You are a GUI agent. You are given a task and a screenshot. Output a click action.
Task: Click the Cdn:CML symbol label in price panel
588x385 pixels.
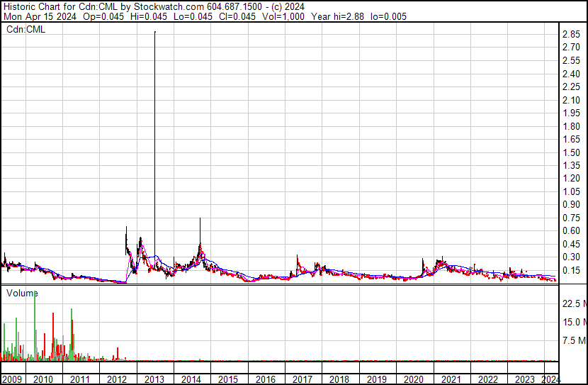(26, 29)
